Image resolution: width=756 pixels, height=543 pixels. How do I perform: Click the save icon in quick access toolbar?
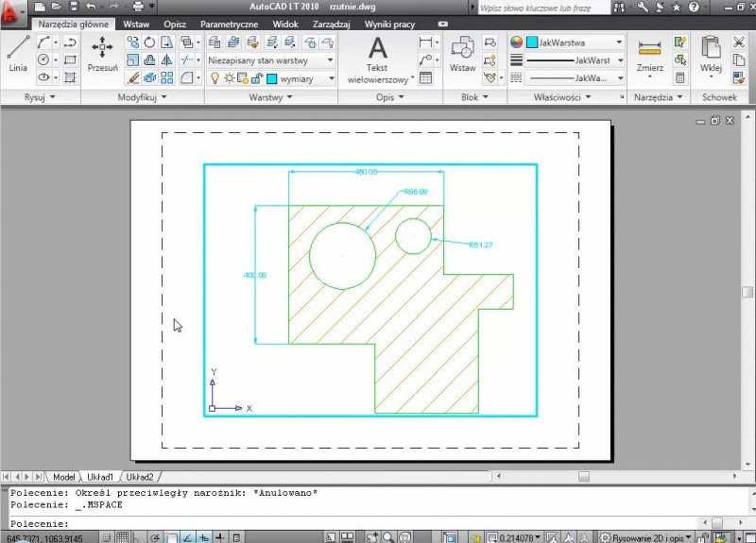tap(73, 8)
